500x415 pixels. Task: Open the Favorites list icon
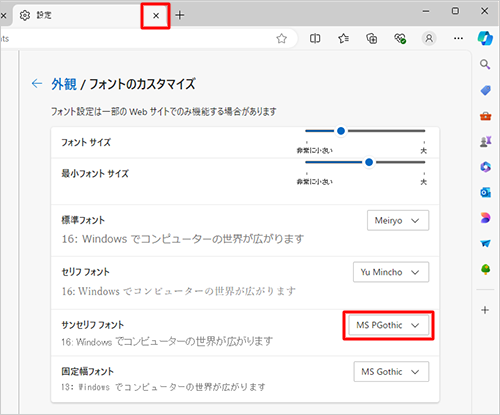pos(344,39)
